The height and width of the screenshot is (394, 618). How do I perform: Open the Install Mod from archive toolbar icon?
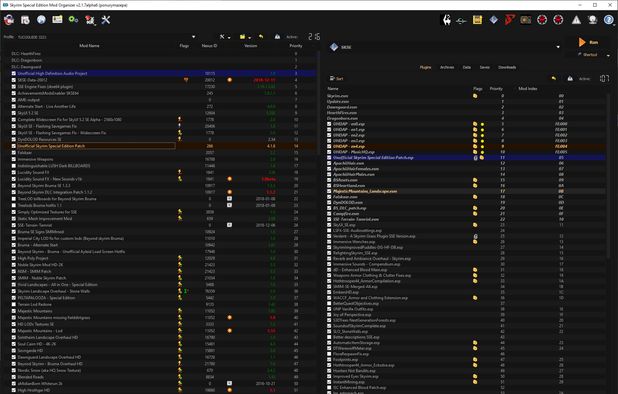tap(25, 20)
